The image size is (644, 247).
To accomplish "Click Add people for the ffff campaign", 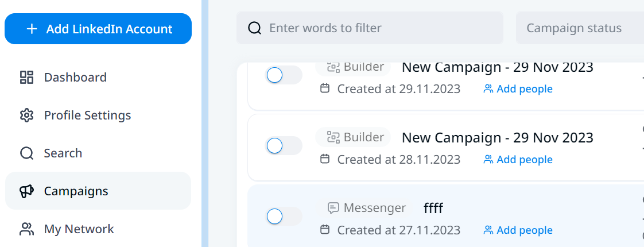I will point(518,230).
